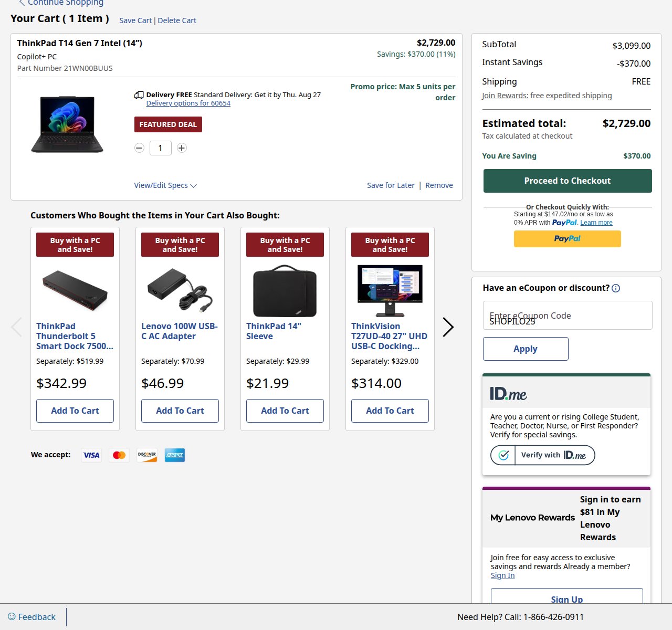The width and height of the screenshot is (672, 630).
Task: Open Lenovo 100W USB-C AC Adapter title
Action: point(180,331)
